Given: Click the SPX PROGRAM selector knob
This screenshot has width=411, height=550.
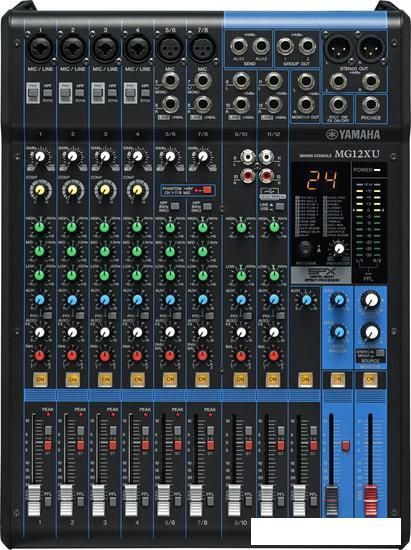Looking at the screenshot, I should pos(305,248).
